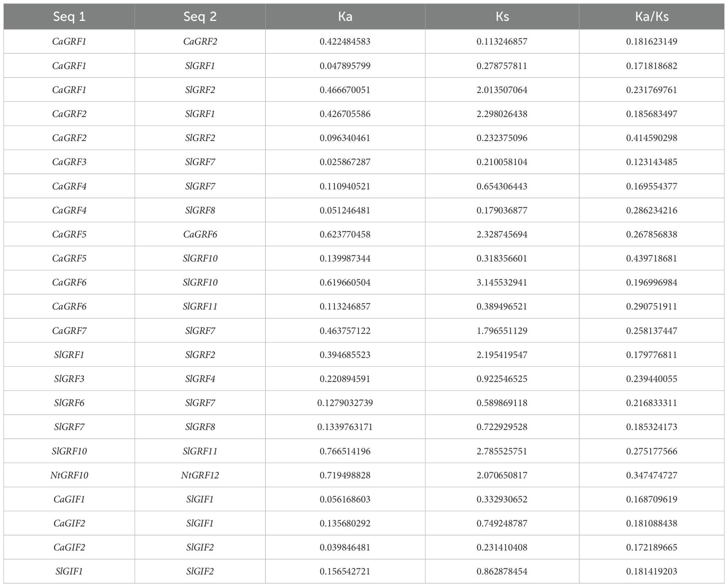Select Ka value 0.1279032739
Image resolution: width=728 pixels, height=587 pixels.
pos(345,403)
